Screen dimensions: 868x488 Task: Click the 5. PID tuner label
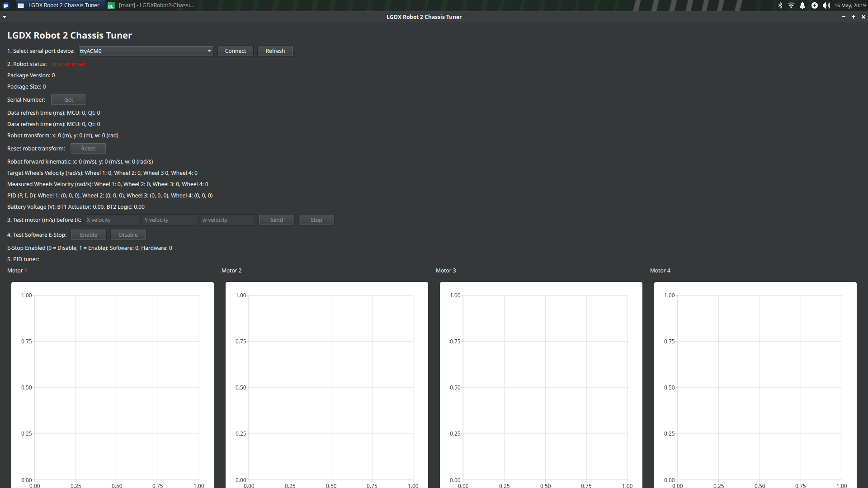click(23, 259)
